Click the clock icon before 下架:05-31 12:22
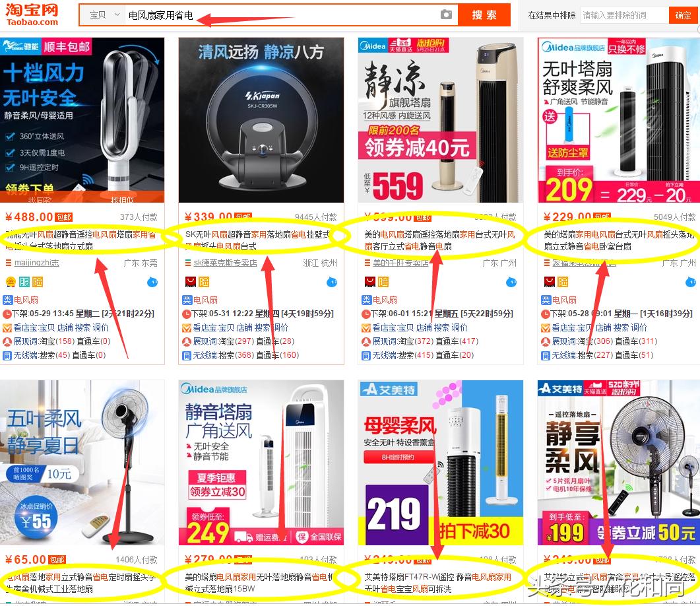This screenshot has height=606, width=700. pyautogui.click(x=187, y=314)
